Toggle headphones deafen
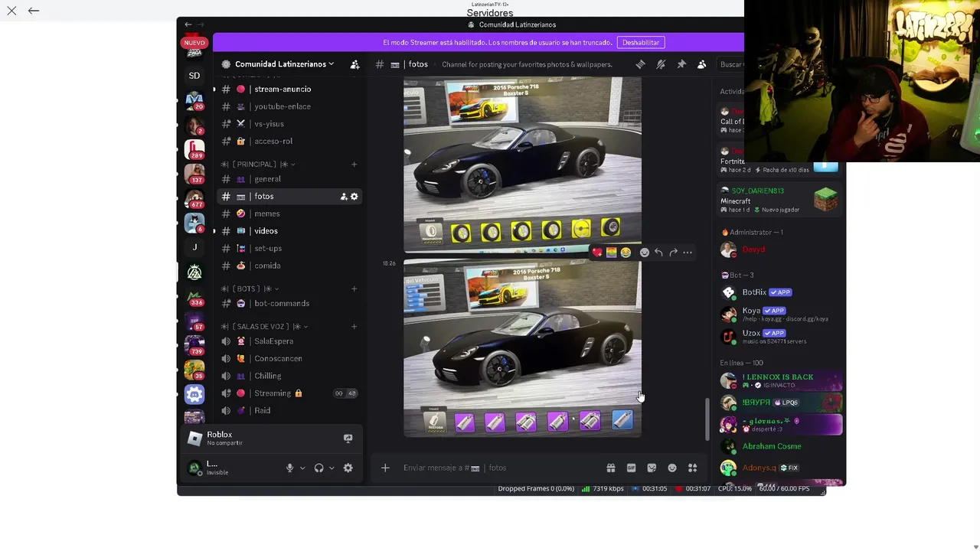Screen dimensions: 980x551 318,468
